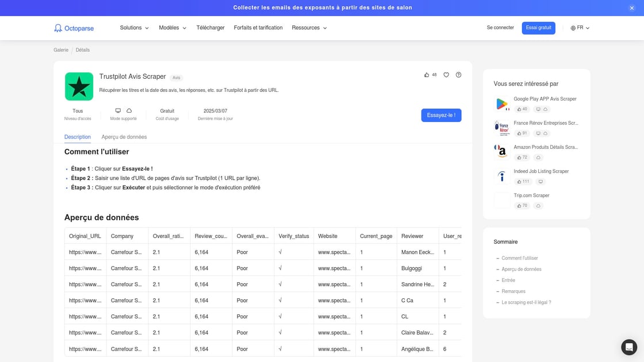The width and height of the screenshot is (644, 362).
Task: Jump to Aperçu de données in Sommaire
Action: click(521, 269)
